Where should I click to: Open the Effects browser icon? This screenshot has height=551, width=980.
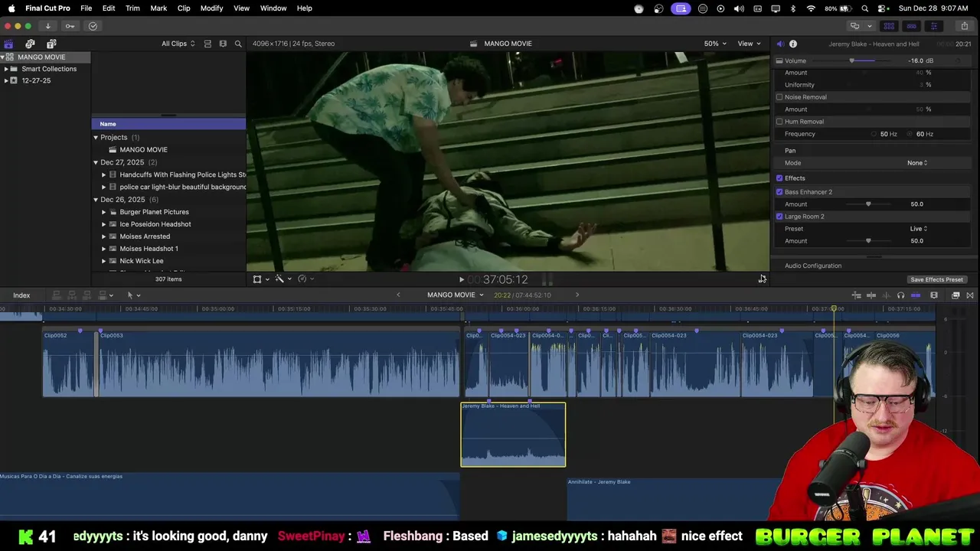click(955, 295)
